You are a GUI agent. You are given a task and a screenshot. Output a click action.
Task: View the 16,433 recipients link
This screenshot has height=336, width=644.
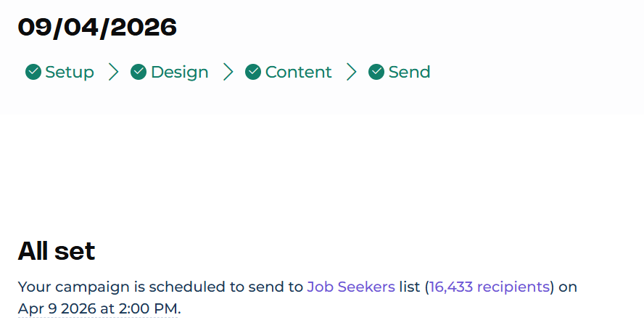(x=490, y=287)
